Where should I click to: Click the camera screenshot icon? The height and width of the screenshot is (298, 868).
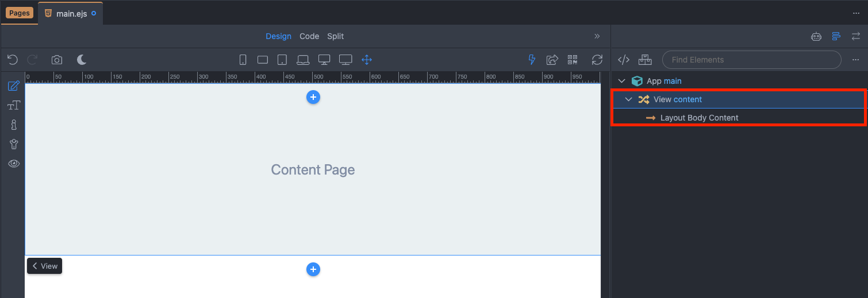click(x=57, y=60)
